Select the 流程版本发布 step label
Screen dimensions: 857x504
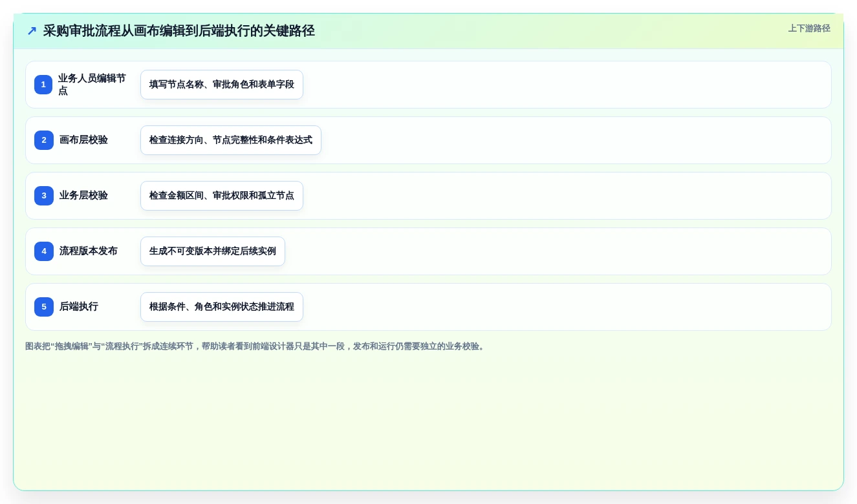tap(89, 251)
